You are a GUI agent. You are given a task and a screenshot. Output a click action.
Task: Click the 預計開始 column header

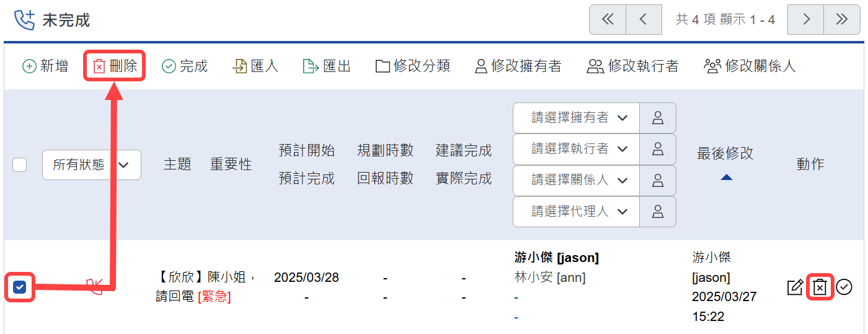307,150
